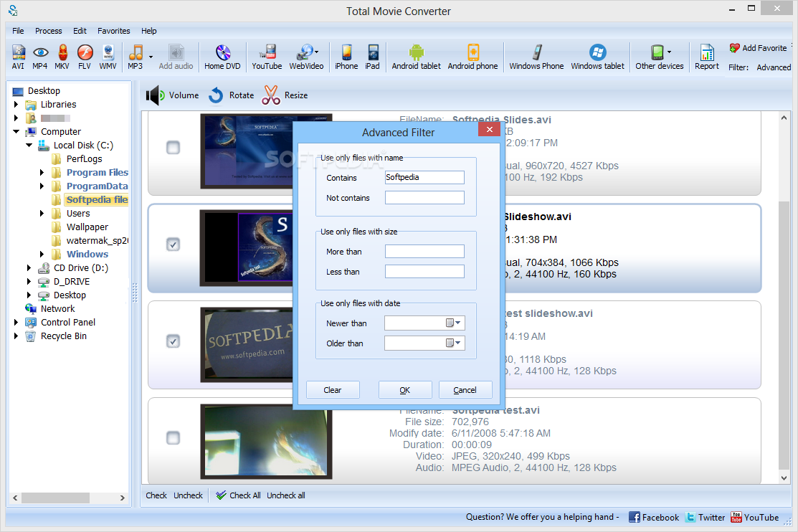This screenshot has height=532, width=798.
Task: Open the Process menu
Action: point(48,31)
